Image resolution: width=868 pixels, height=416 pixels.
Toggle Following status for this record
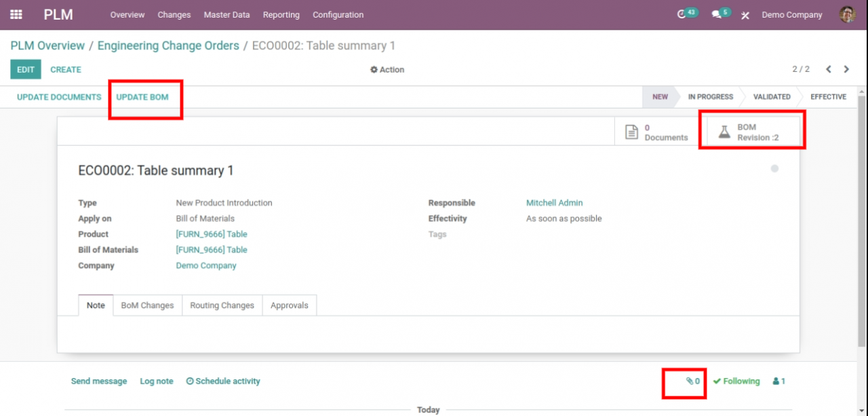tap(736, 381)
